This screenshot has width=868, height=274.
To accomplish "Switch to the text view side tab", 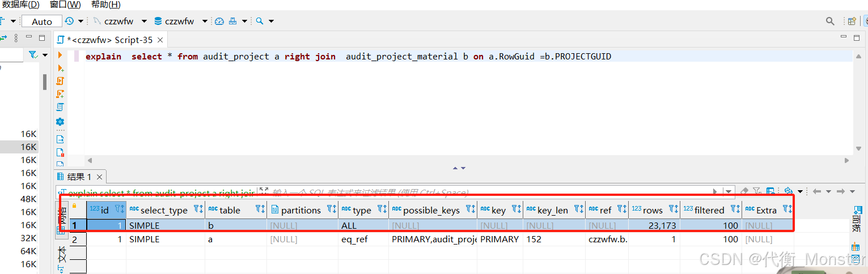I will (62, 260).
